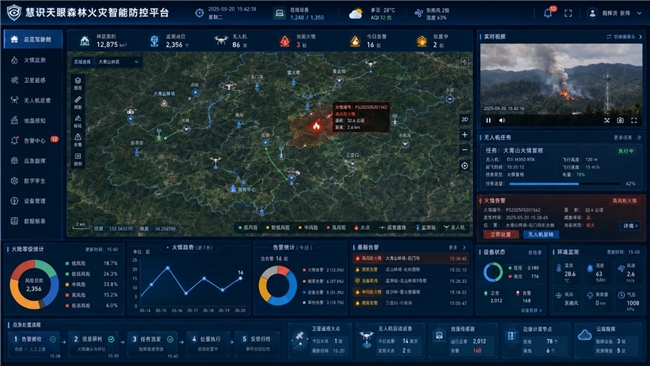Open the 火情监测 fire monitoring page
Screen dimensions: 650x366
pyautogui.click(x=32, y=60)
